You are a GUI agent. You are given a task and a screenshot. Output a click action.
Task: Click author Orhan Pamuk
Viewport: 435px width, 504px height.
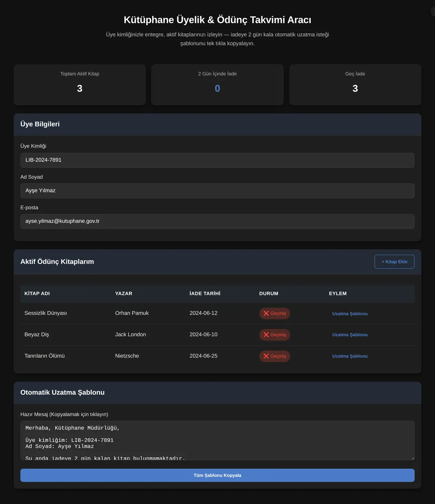(x=132, y=313)
